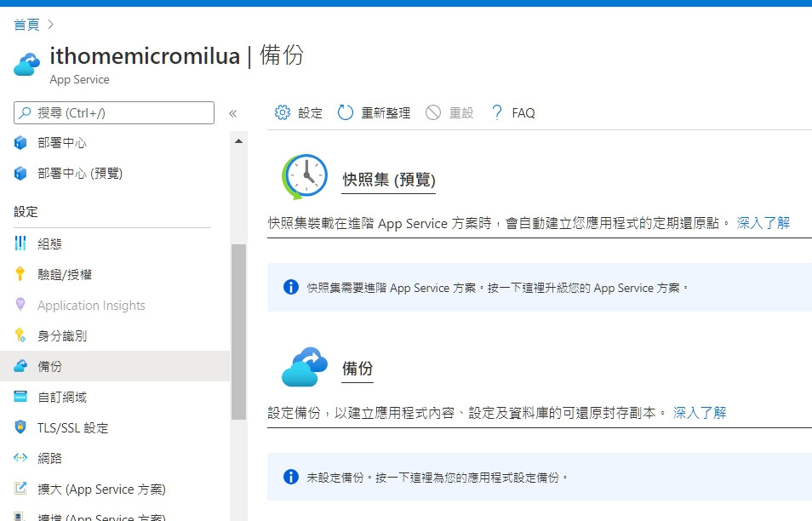812x521 pixels.
Task: Open 自訂網域 menu item
Action: (62, 398)
